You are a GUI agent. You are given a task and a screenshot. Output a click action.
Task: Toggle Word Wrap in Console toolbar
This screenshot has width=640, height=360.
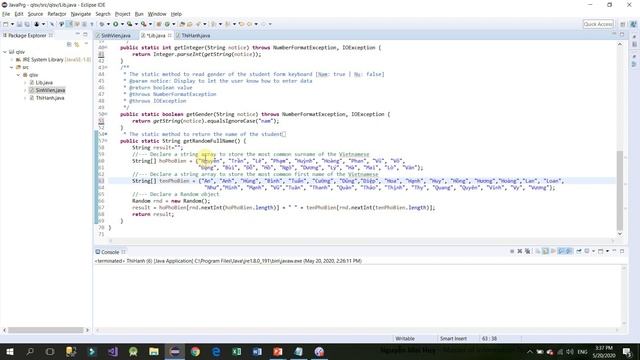[553, 251]
